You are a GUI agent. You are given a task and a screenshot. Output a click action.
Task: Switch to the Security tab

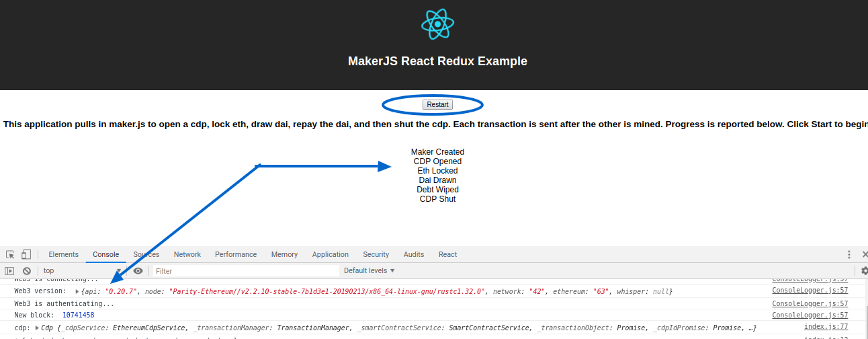376,254
